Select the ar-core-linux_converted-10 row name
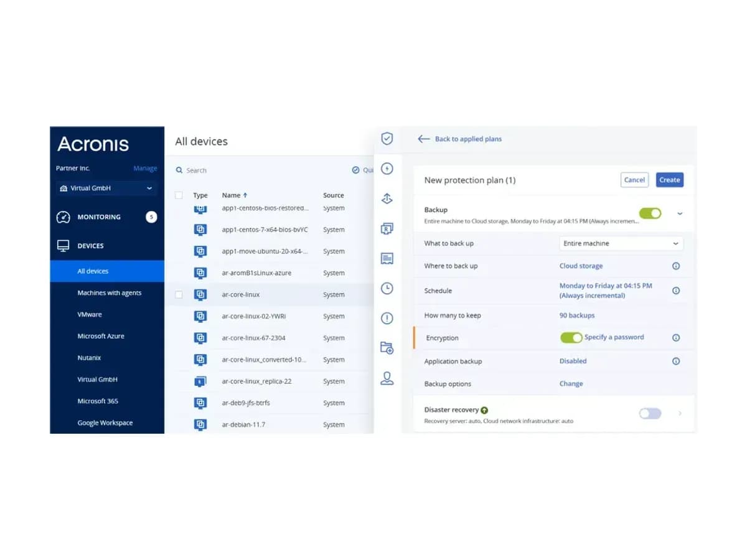747x560 pixels. point(264,360)
